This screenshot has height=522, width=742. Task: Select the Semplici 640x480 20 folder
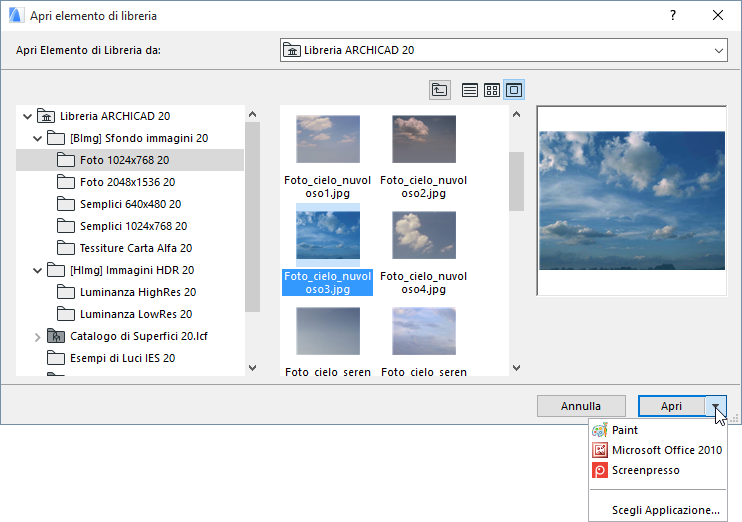(131, 204)
